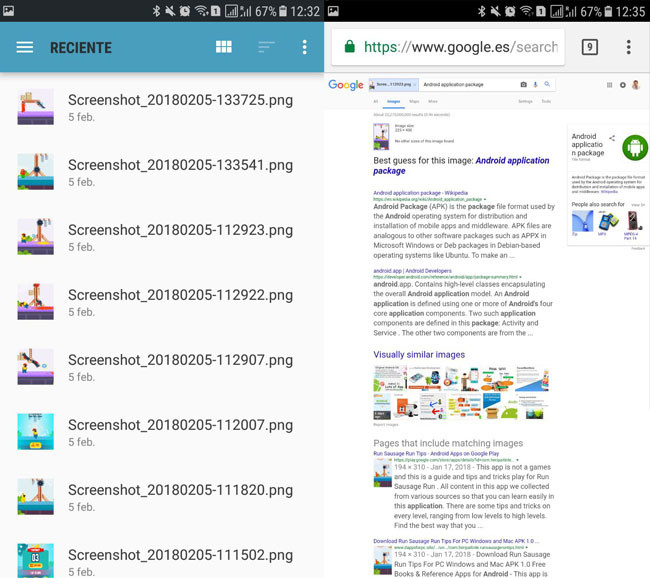Image resolution: width=650 pixels, height=578 pixels.
Task: Open the Android application package Wikipedia link
Action: [420, 192]
